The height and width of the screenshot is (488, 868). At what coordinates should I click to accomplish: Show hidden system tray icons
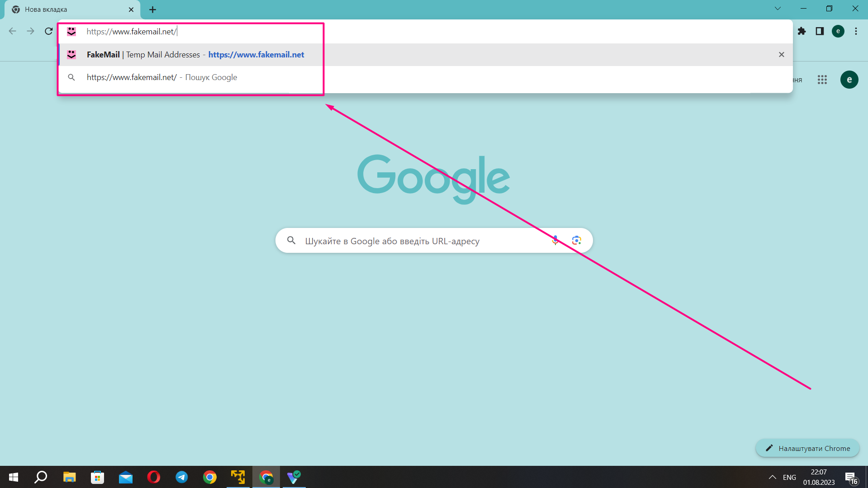[x=773, y=477]
